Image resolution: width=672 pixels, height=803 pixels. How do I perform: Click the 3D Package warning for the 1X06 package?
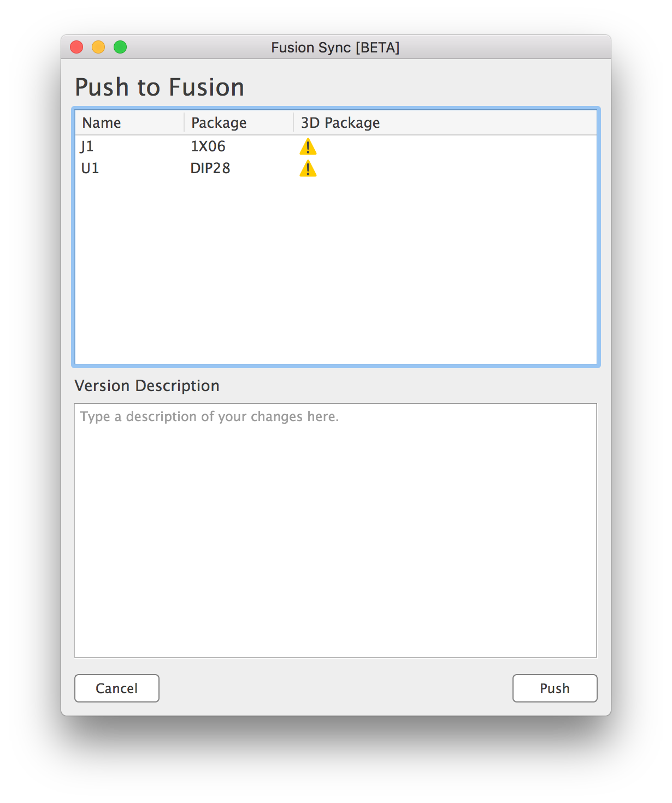308,147
